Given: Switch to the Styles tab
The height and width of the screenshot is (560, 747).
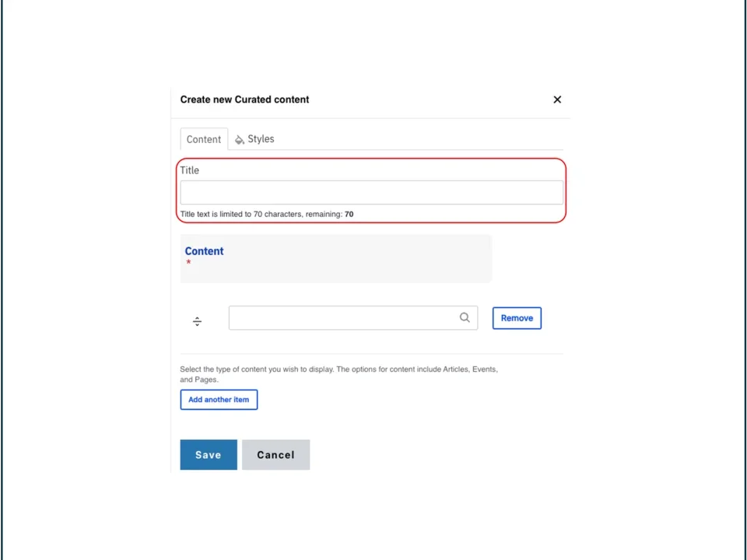Looking at the screenshot, I should (261, 138).
